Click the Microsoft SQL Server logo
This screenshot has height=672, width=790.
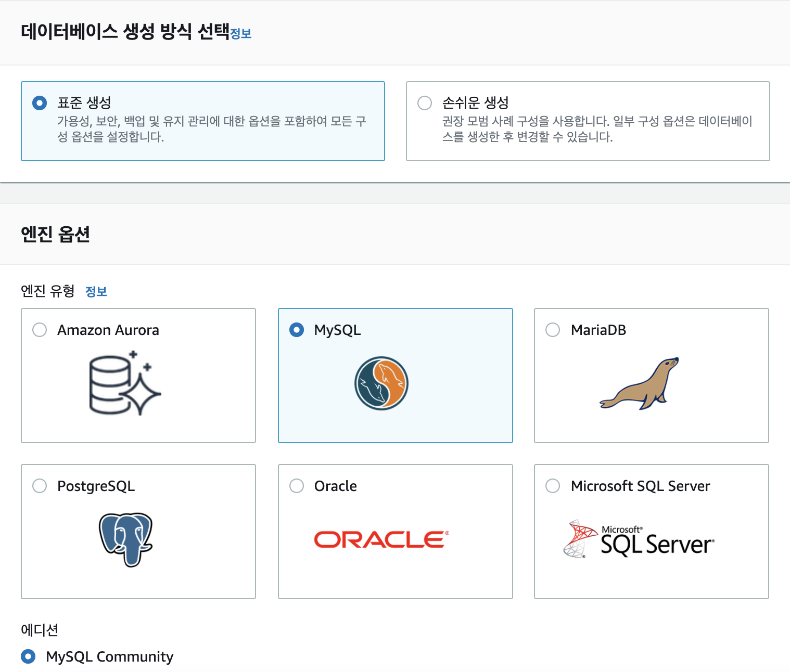639,539
